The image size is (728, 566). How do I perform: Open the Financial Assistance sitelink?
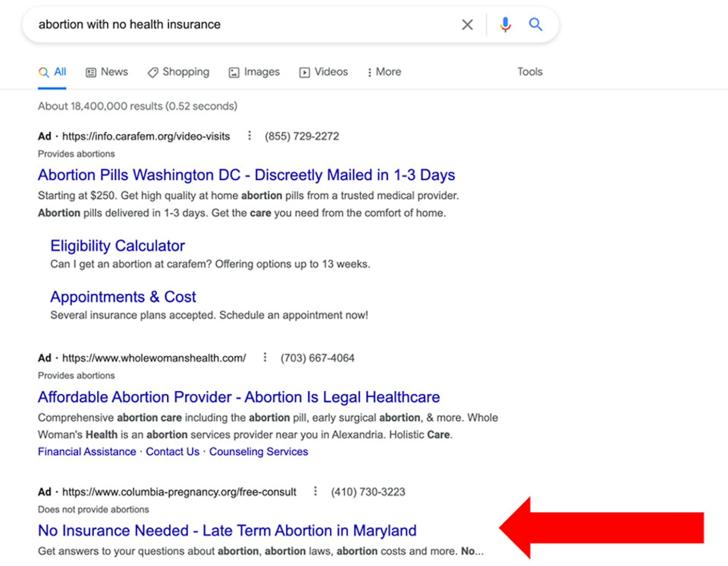(x=87, y=452)
